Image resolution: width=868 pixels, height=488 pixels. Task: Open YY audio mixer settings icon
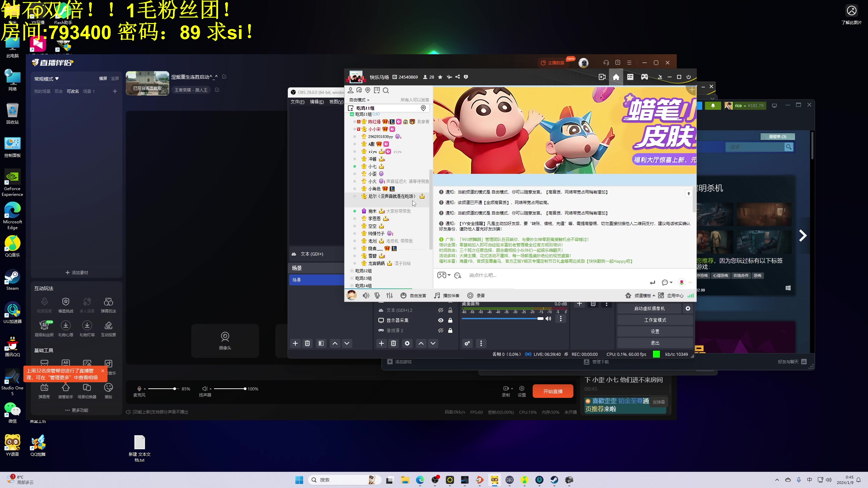click(x=390, y=296)
